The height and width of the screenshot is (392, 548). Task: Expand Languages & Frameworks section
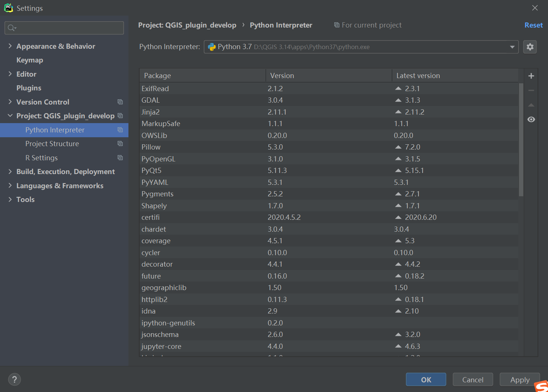tap(10, 185)
